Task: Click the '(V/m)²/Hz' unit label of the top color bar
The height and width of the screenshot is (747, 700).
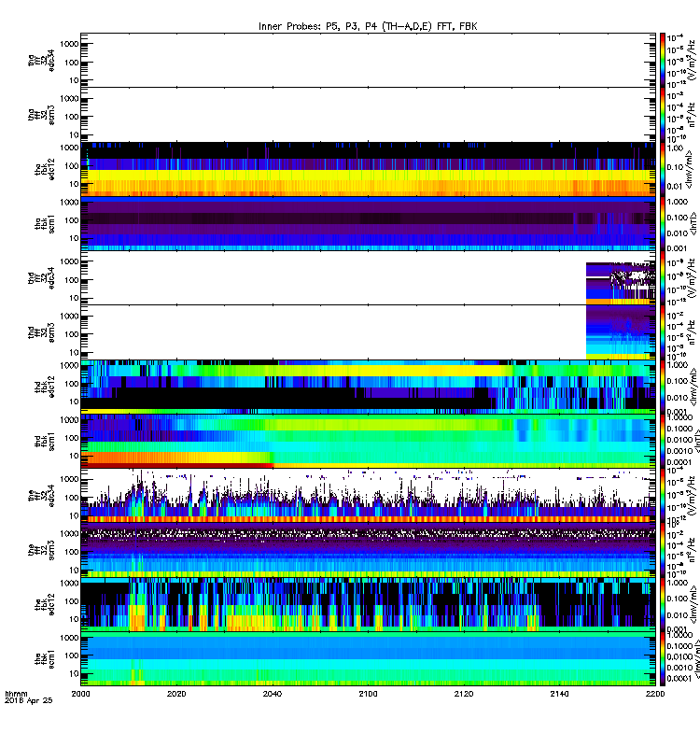Action: [x=693, y=60]
